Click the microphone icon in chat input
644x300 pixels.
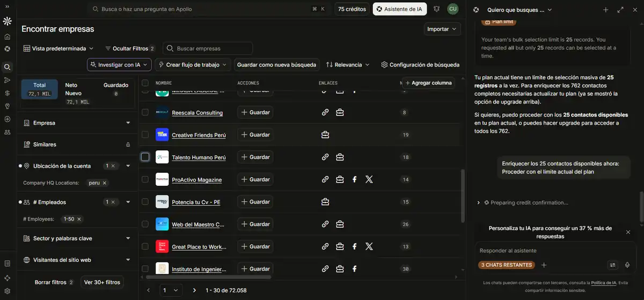[x=627, y=265]
